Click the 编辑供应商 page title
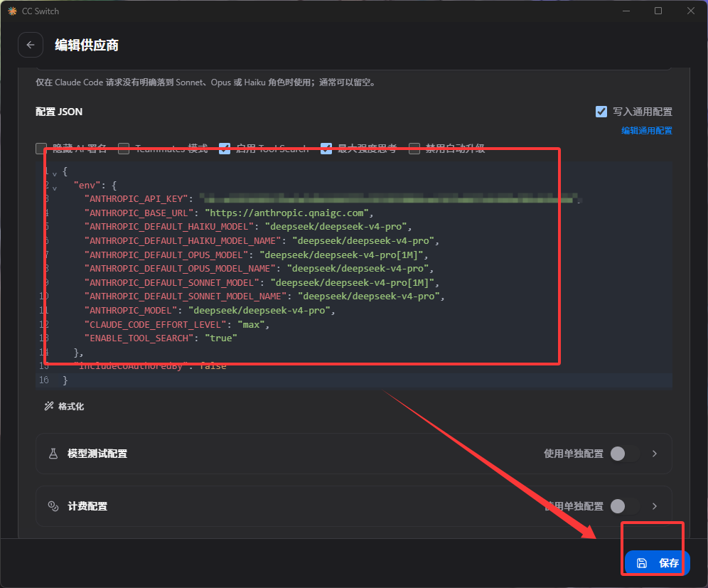708x588 pixels. click(x=87, y=45)
